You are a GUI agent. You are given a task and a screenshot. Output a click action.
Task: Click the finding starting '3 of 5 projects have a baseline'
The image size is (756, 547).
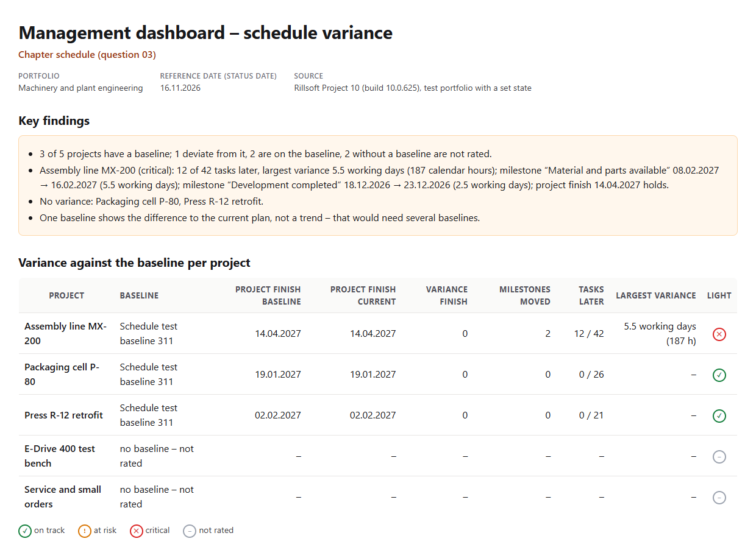coord(266,154)
